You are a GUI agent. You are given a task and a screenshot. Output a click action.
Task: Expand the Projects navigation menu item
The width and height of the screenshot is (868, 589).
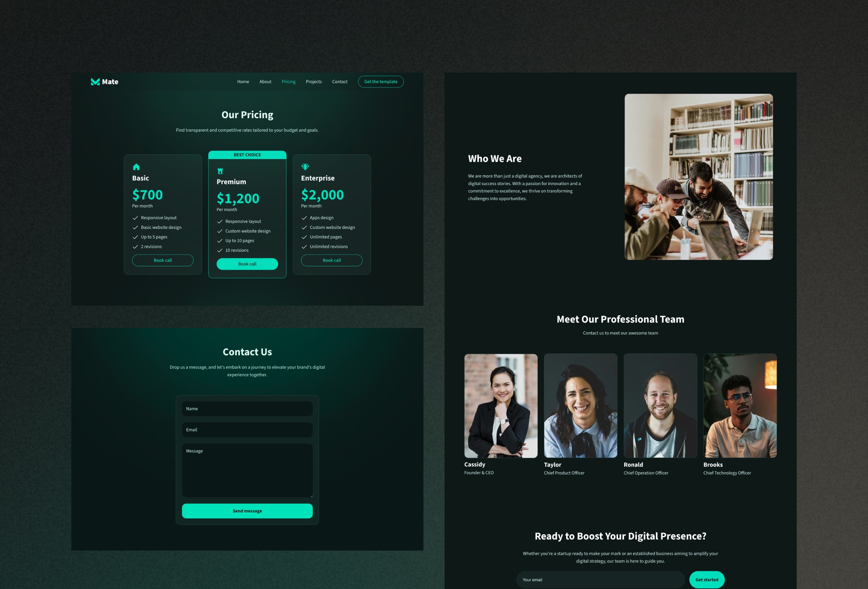(313, 81)
